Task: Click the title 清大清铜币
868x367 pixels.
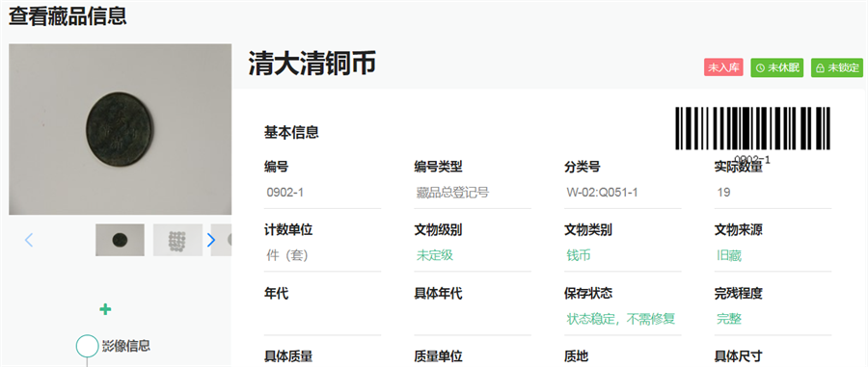Action: coord(312,64)
